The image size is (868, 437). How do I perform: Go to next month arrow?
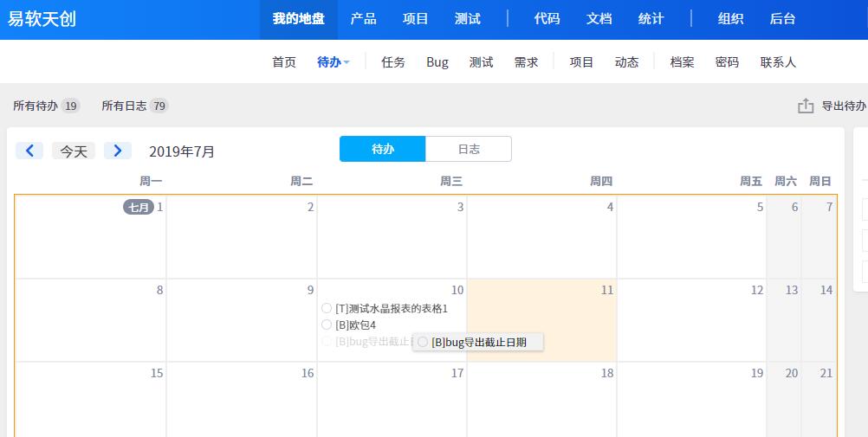118,151
